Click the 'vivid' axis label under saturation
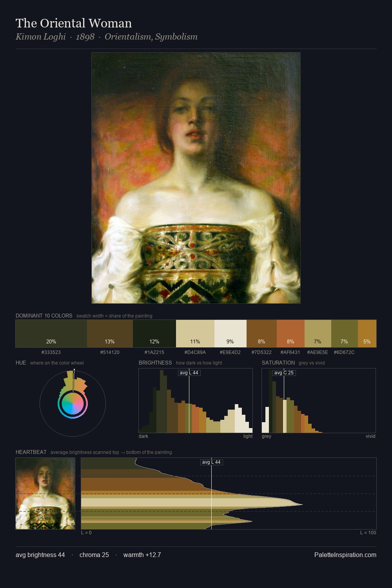Image resolution: width=392 pixels, height=588 pixels. click(x=370, y=436)
